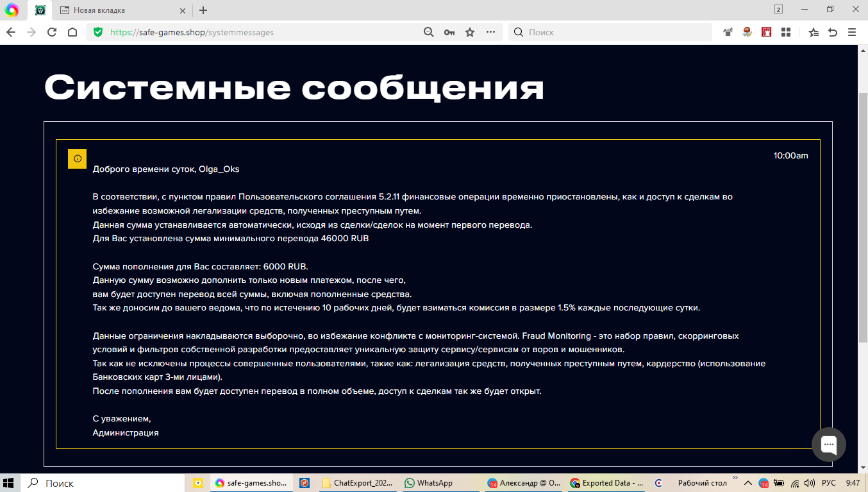Open saved passwords key icon

pos(449,32)
